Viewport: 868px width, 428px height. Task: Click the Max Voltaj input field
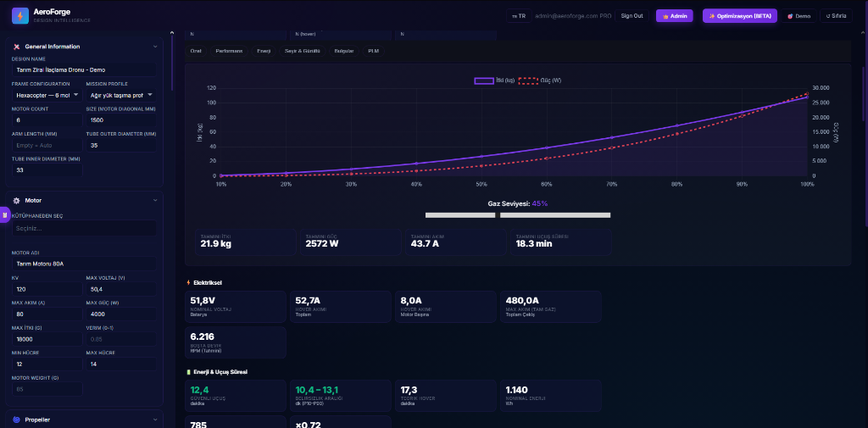pyautogui.click(x=120, y=289)
